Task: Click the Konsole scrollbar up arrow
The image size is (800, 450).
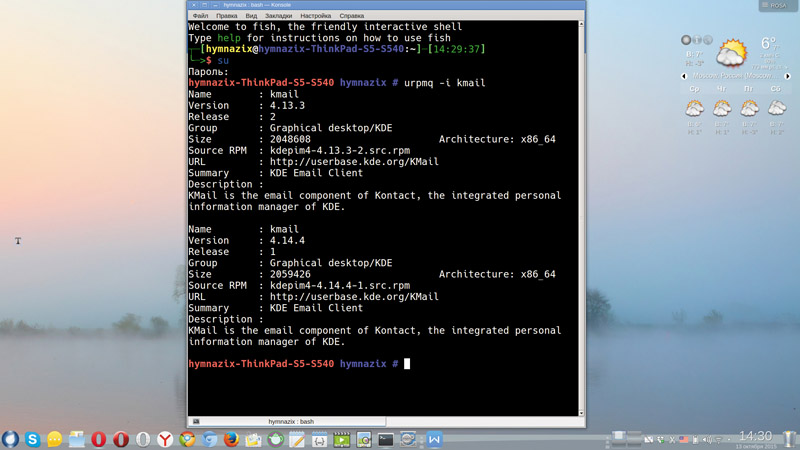Action: tap(581, 24)
